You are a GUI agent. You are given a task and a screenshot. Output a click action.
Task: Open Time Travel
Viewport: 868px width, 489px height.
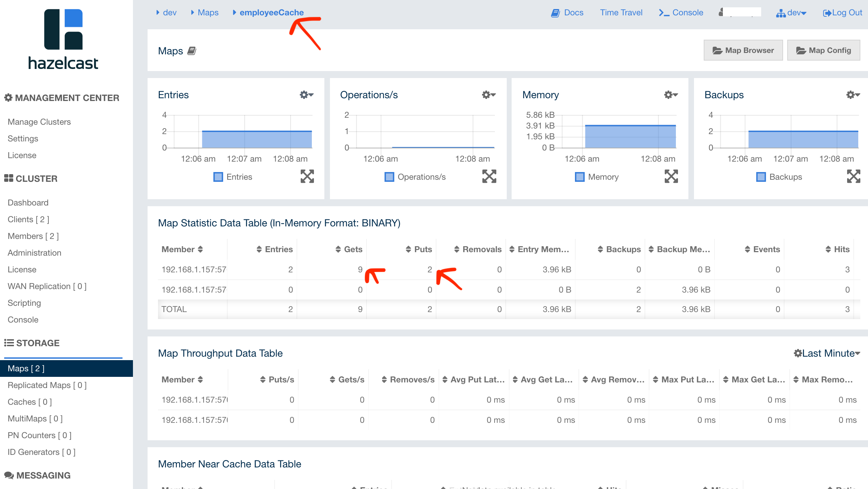point(621,13)
